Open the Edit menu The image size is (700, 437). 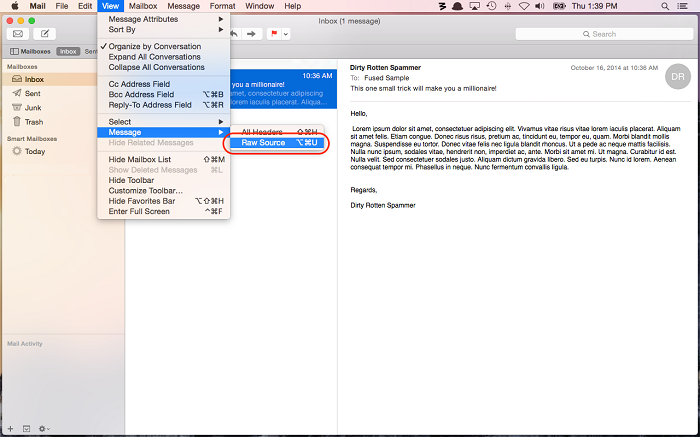pyautogui.click(x=85, y=6)
